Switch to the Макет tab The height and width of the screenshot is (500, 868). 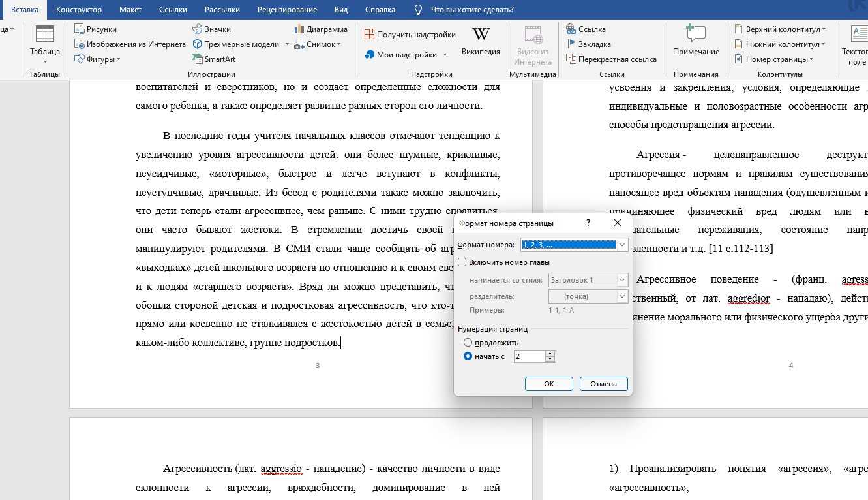(x=130, y=10)
